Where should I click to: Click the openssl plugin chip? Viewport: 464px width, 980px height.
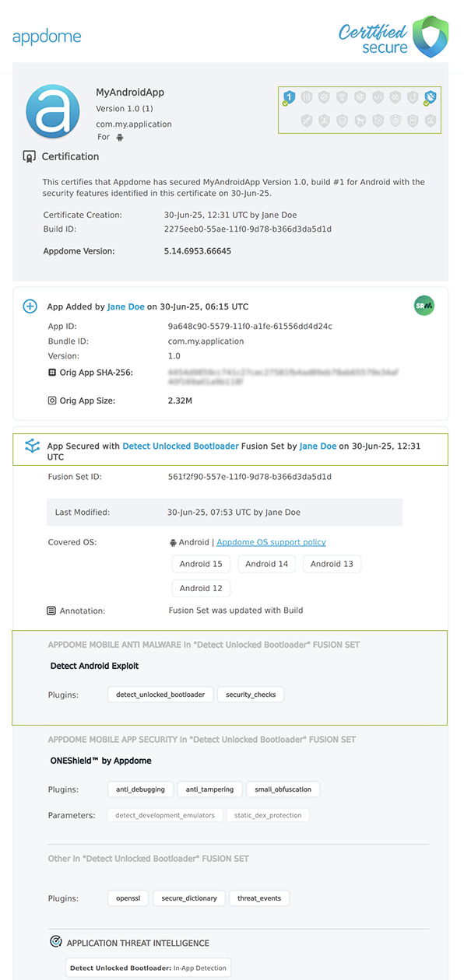coord(128,898)
